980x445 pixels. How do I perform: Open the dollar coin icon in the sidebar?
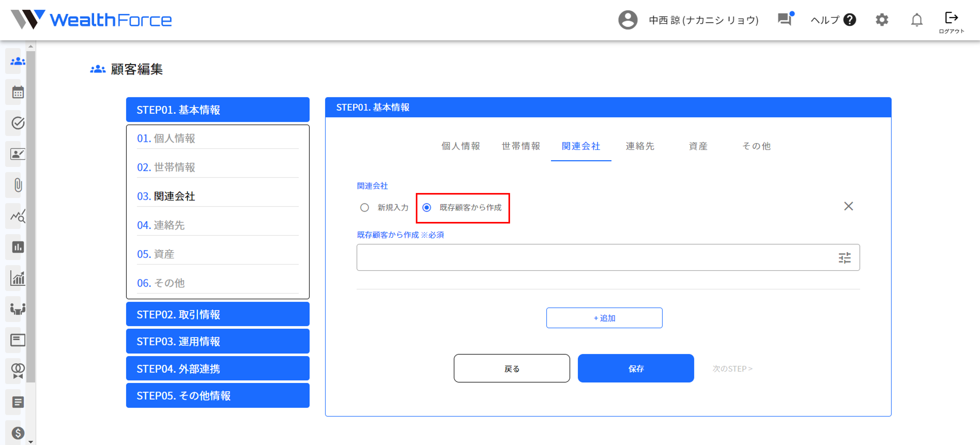point(18,433)
